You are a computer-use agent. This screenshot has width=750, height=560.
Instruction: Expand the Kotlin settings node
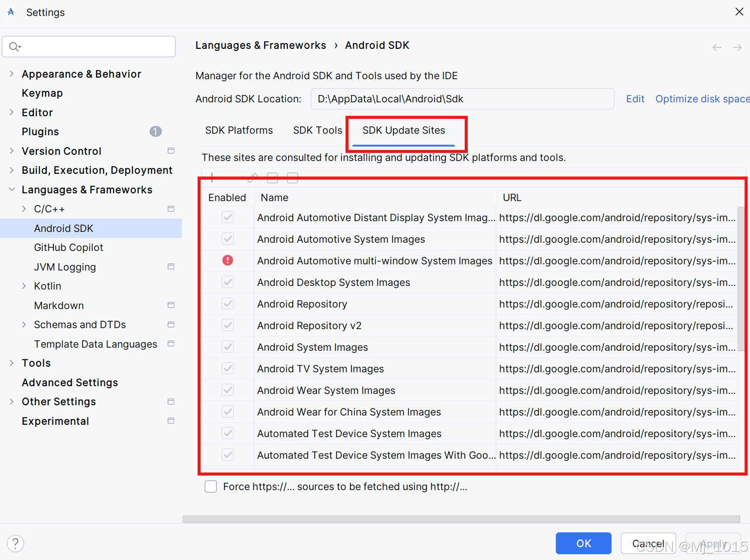click(x=24, y=286)
